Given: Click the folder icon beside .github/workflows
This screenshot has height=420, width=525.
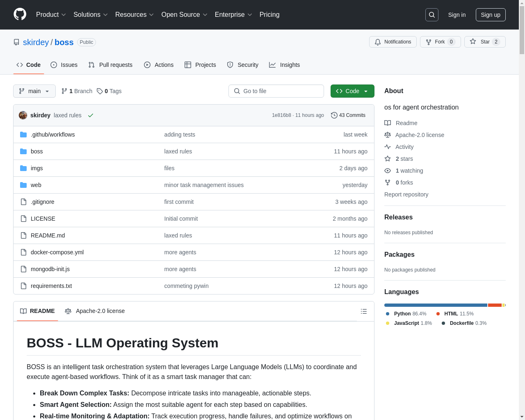Looking at the screenshot, I should (23, 135).
